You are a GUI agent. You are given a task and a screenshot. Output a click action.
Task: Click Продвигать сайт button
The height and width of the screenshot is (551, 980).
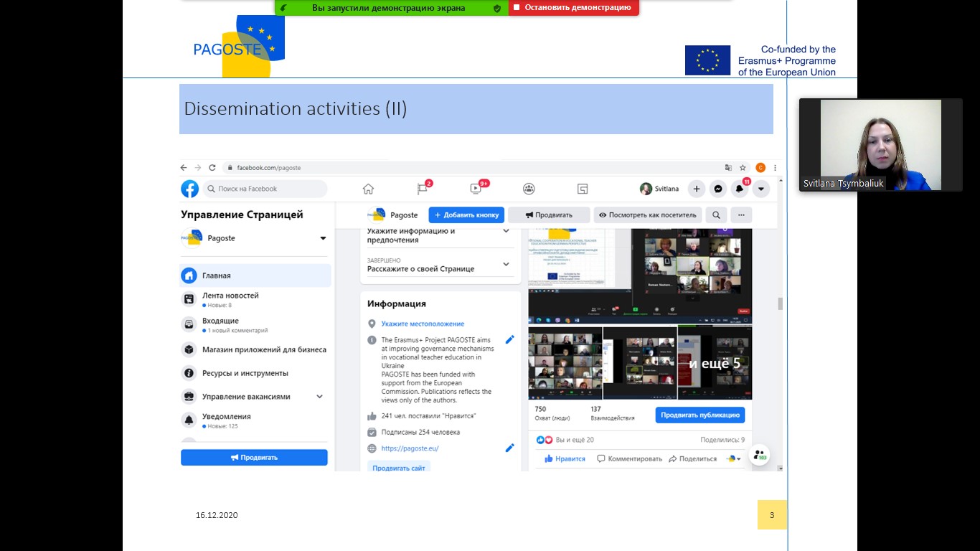399,468
